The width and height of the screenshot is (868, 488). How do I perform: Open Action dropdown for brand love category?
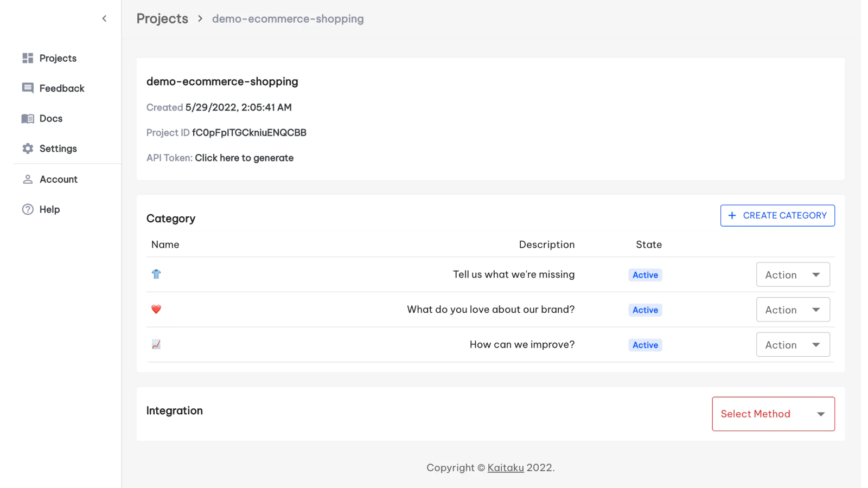click(793, 310)
